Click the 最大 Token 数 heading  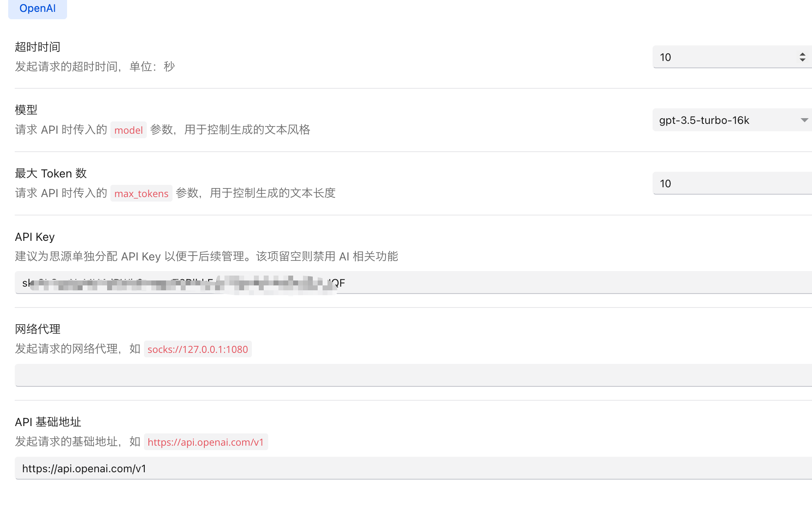[50, 173]
